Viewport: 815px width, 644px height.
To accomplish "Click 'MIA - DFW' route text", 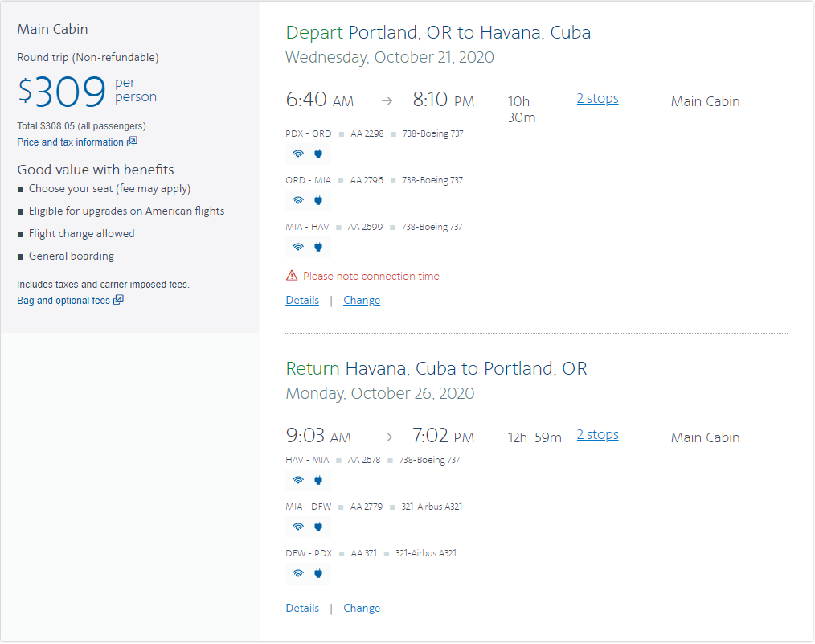I will (x=308, y=507).
